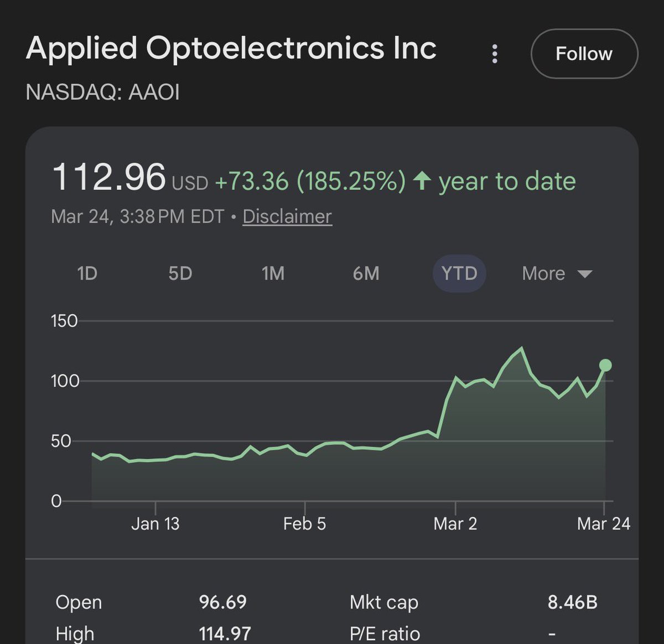
Task: Click the Follow button
Action: [x=584, y=54]
